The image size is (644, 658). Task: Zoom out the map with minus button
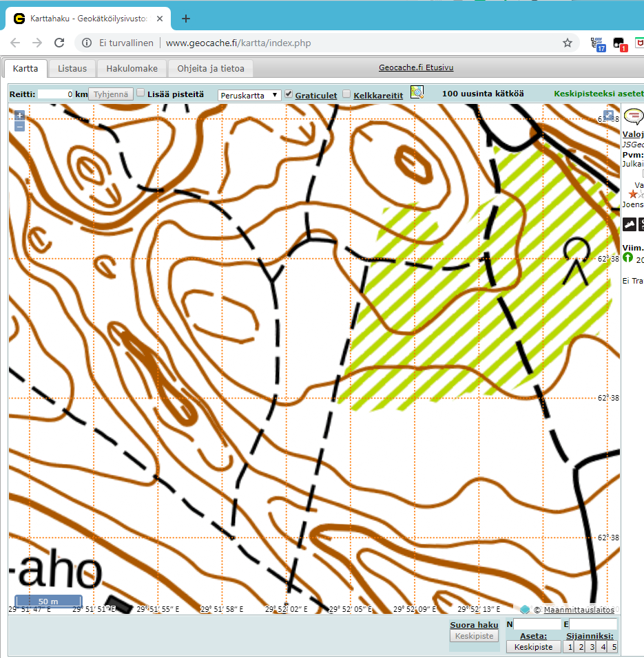coord(19,126)
